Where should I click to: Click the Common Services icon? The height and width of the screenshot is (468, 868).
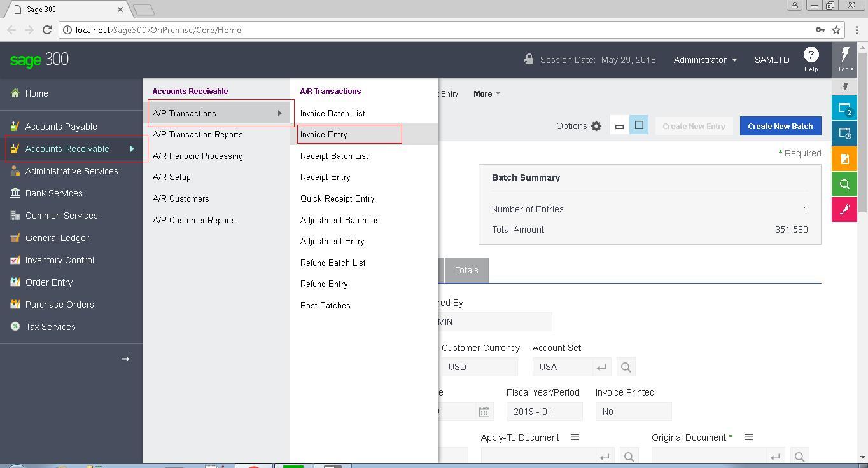15,216
